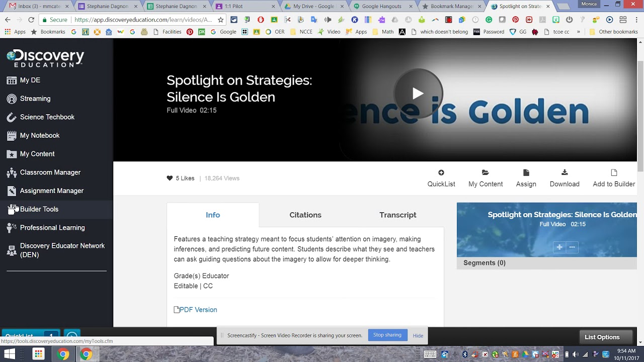The width and height of the screenshot is (644, 362).
Task: Open the Chrome menu
Action: (x=637, y=20)
